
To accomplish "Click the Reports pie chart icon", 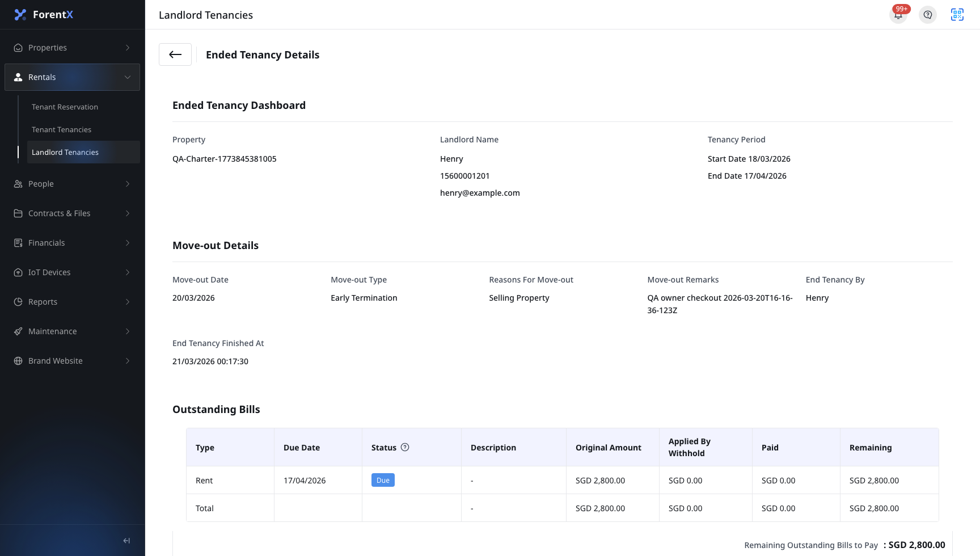I will click(x=18, y=302).
